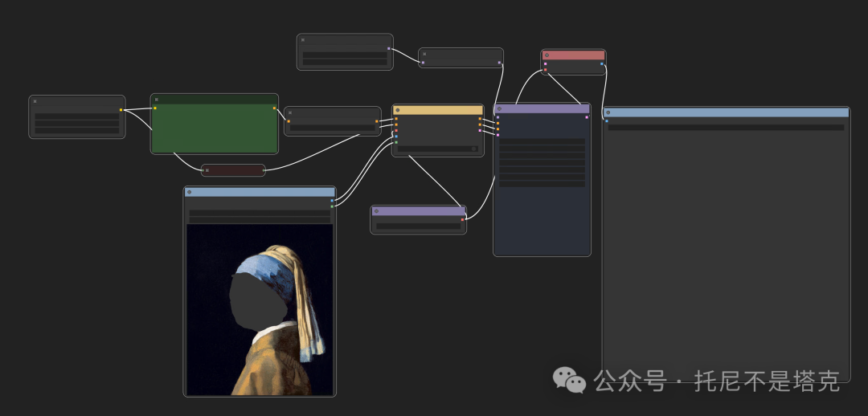Click the pin icon on the small maroon node

click(x=207, y=170)
